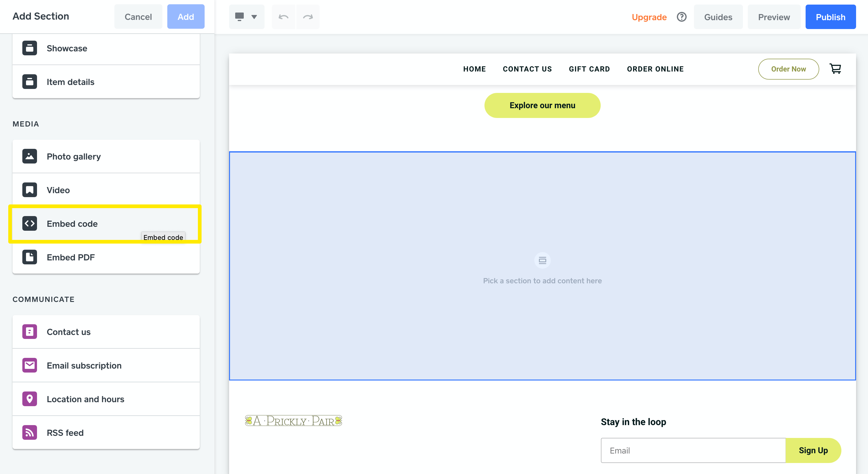Click the Upgrade link
The width and height of the screenshot is (868, 474).
click(x=649, y=17)
